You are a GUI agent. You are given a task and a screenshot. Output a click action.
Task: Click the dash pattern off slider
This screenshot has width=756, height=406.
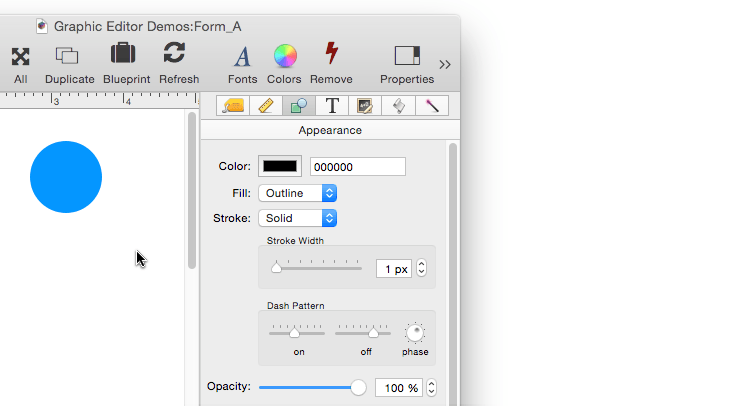[x=363, y=332]
